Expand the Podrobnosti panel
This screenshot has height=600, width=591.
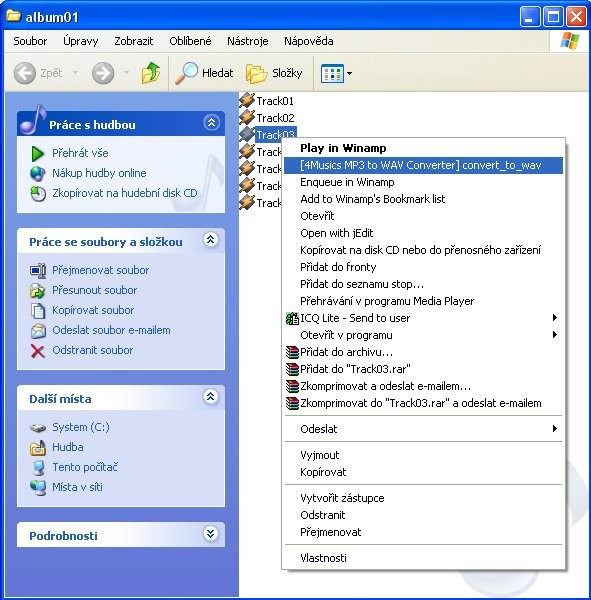[211, 533]
